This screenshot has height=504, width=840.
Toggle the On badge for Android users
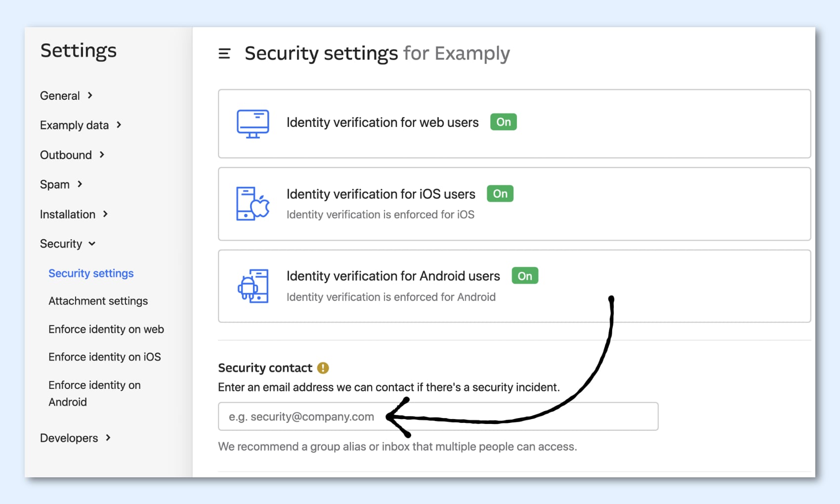(x=524, y=276)
